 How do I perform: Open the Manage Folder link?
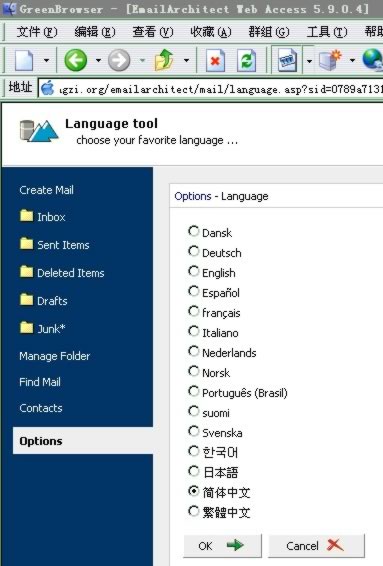click(x=55, y=356)
